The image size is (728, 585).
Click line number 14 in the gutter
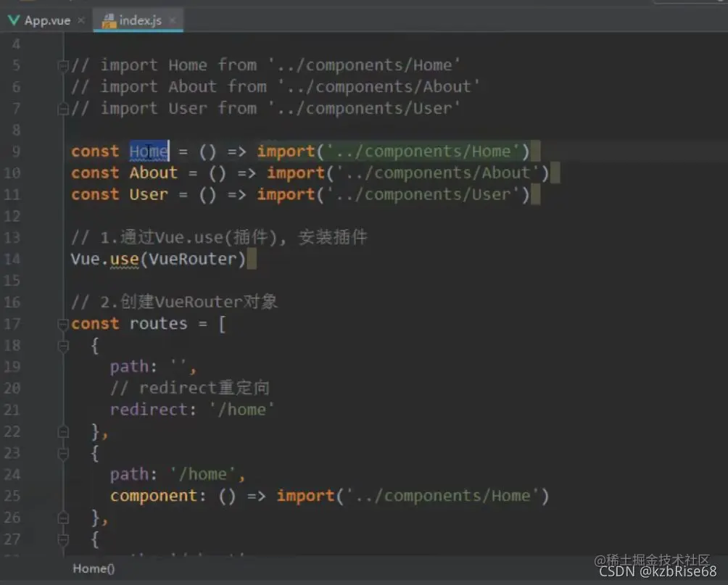coord(12,259)
